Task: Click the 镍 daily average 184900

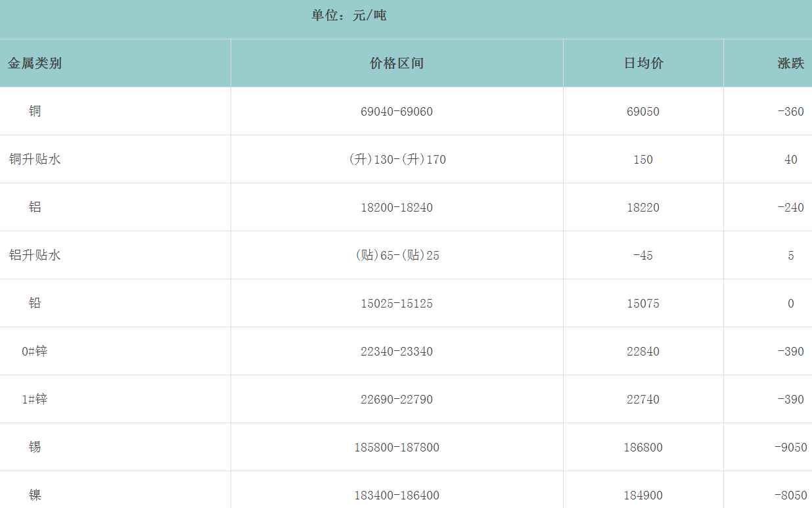Action: pyautogui.click(x=643, y=496)
